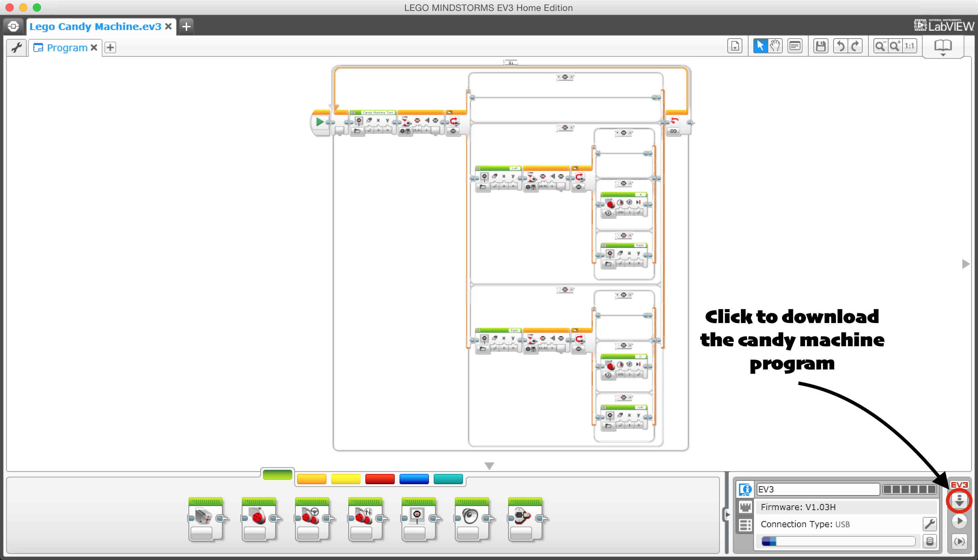Click the Run program button
The height and width of the screenshot is (560, 978).
959,521
